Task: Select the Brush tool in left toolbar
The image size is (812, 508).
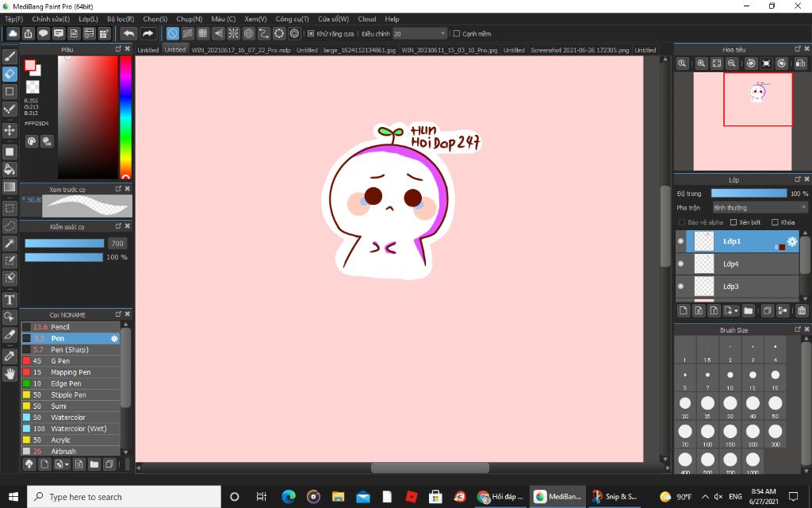Action: (x=10, y=56)
